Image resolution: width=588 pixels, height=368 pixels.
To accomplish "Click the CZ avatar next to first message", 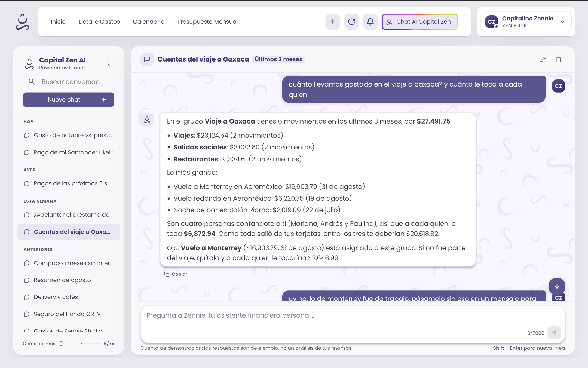I will point(559,86).
